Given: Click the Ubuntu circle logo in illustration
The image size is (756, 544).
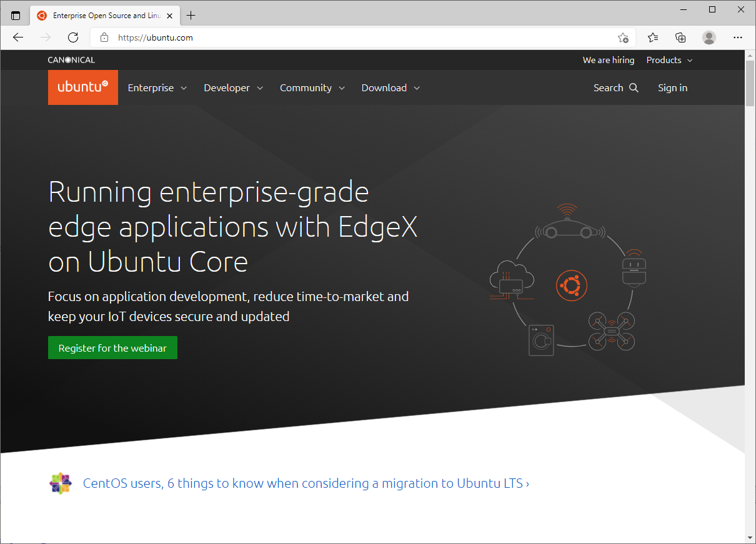Looking at the screenshot, I should tap(571, 286).
